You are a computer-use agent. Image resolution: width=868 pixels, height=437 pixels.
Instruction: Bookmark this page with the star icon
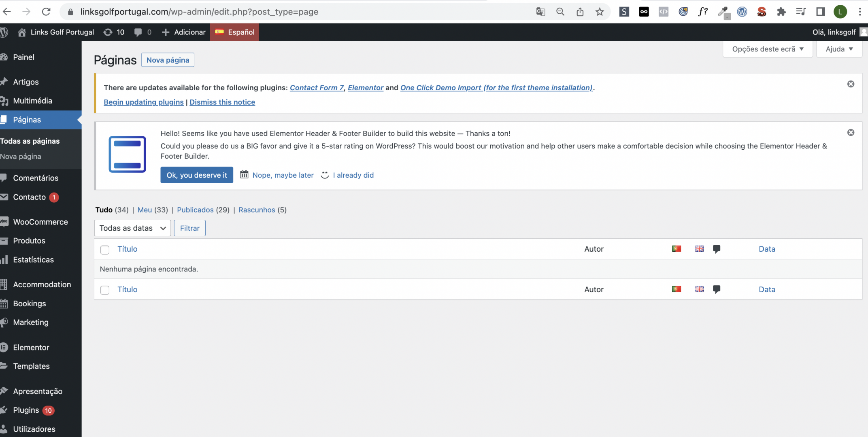click(600, 12)
